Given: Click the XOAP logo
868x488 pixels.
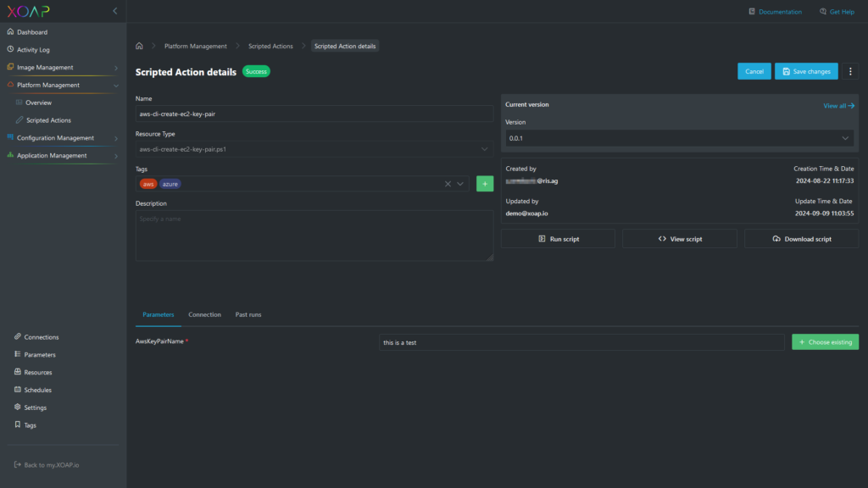Looking at the screenshot, I should click(28, 11).
